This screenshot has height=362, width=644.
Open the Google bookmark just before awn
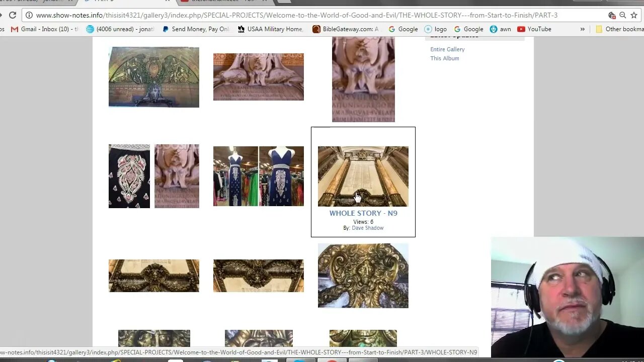click(468, 29)
